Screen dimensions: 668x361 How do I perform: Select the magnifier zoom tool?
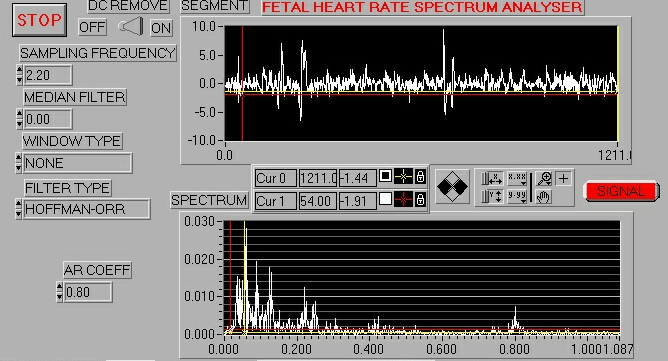click(x=544, y=179)
